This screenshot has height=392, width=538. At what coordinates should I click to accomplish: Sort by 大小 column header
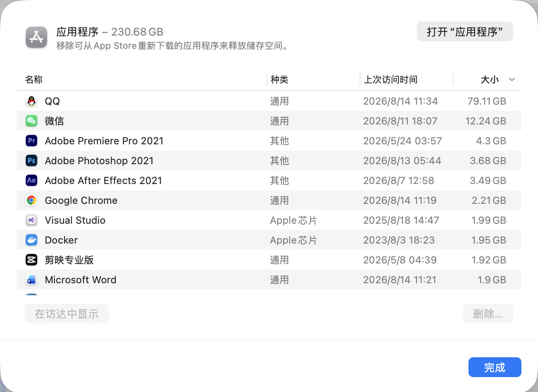click(490, 79)
